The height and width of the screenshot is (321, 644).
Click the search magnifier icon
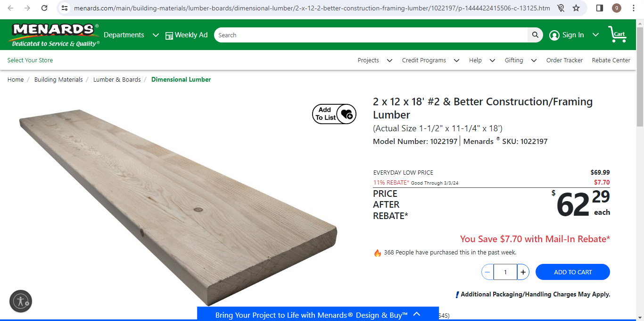click(535, 35)
